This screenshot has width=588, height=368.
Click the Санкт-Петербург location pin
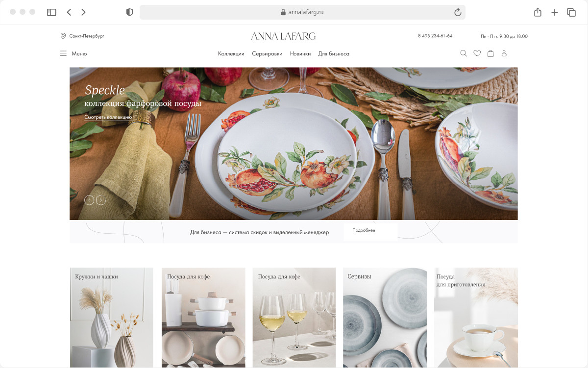click(63, 36)
